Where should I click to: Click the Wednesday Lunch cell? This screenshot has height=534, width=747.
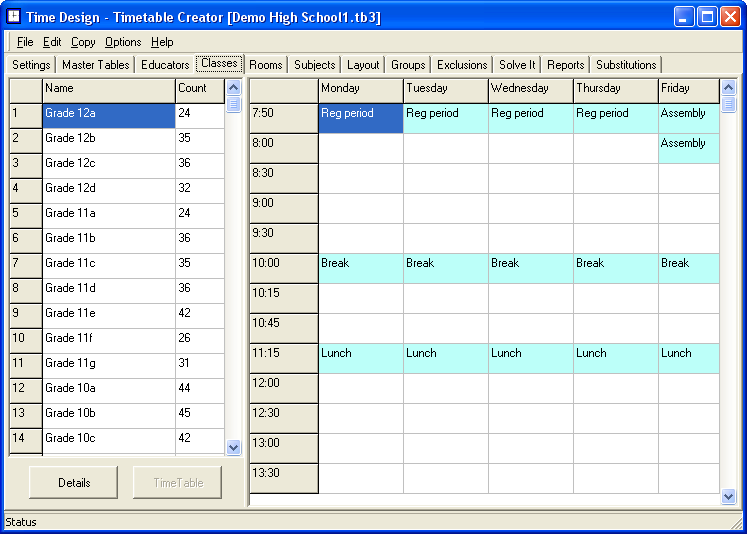click(x=530, y=358)
